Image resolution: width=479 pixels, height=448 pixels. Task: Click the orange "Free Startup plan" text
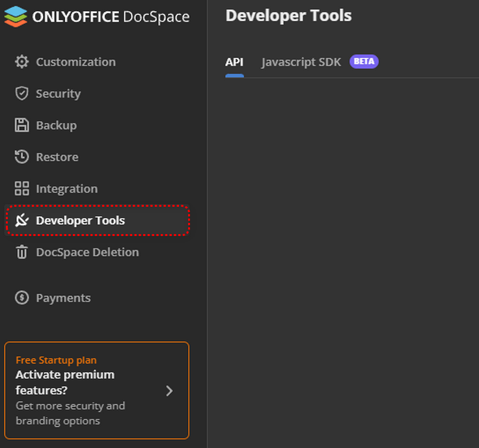pos(56,360)
